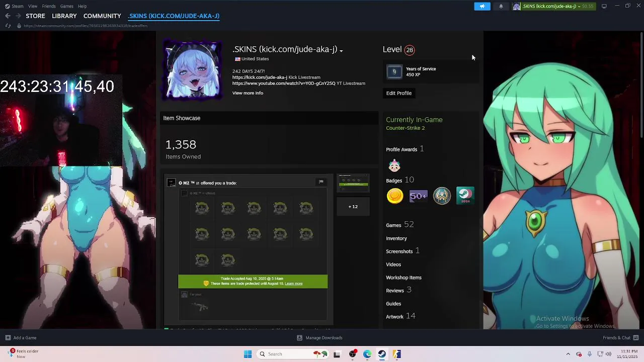Click the small trade screenshot thumbnail
Viewport: 644px width, 362px height.
tap(353, 184)
